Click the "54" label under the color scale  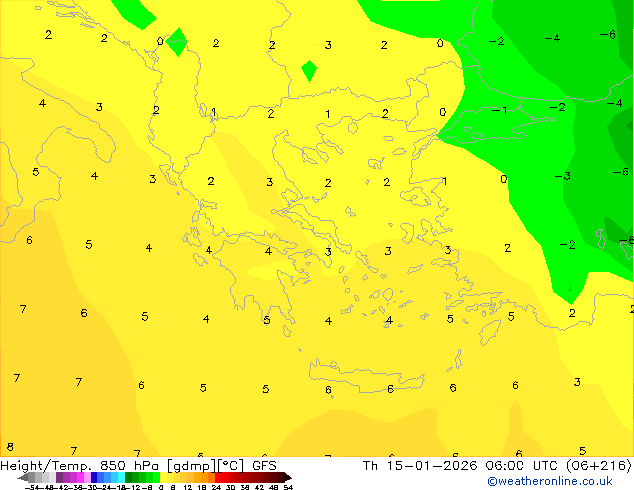pos(288,488)
